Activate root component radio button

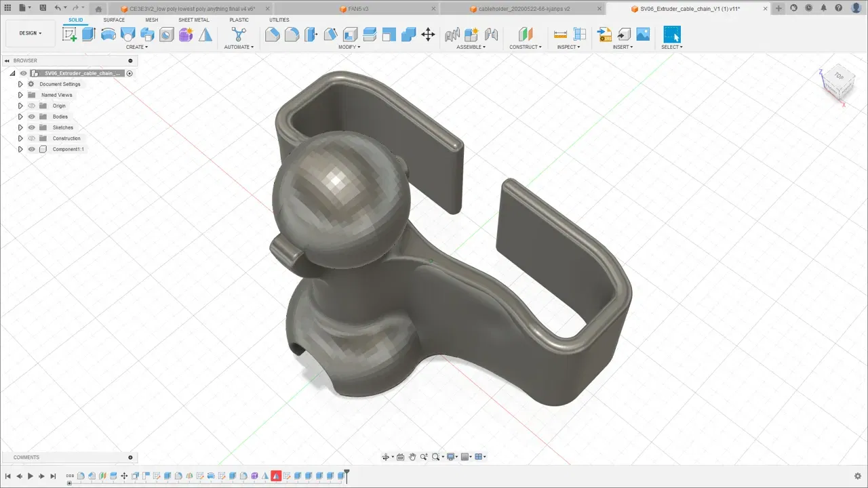[130, 73]
